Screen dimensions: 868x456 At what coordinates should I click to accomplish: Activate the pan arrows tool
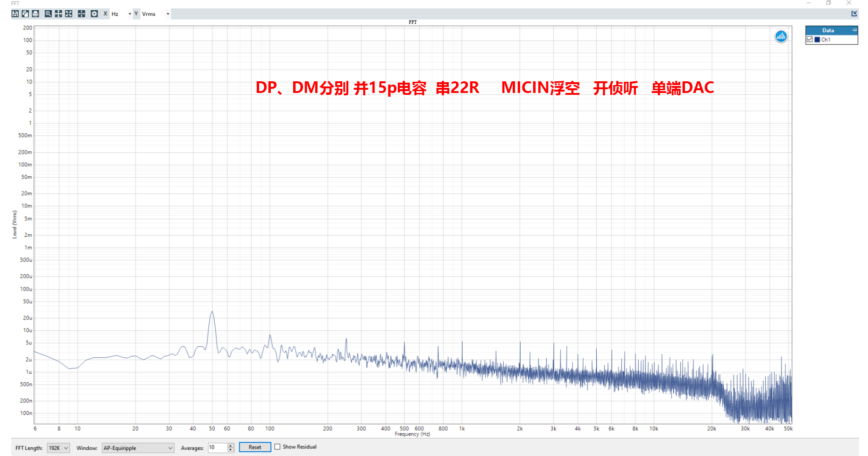pos(58,14)
